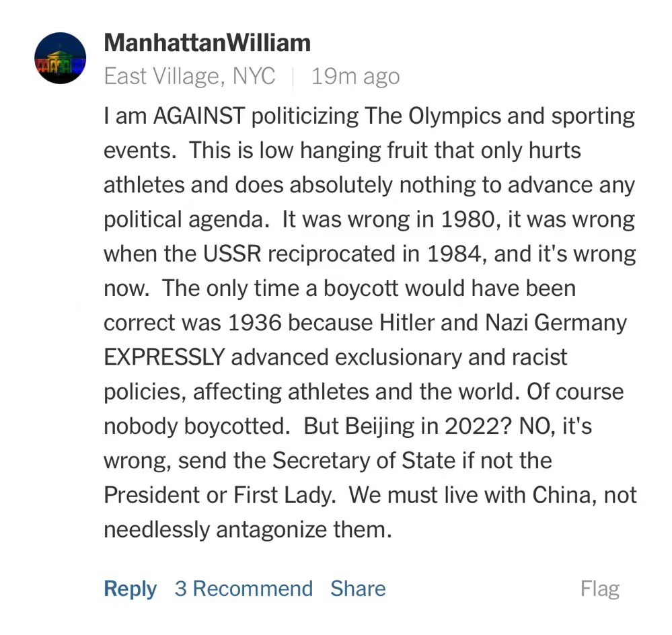
Task: Click the capitalized word EXPRESSLY
Action: point(163,357)
